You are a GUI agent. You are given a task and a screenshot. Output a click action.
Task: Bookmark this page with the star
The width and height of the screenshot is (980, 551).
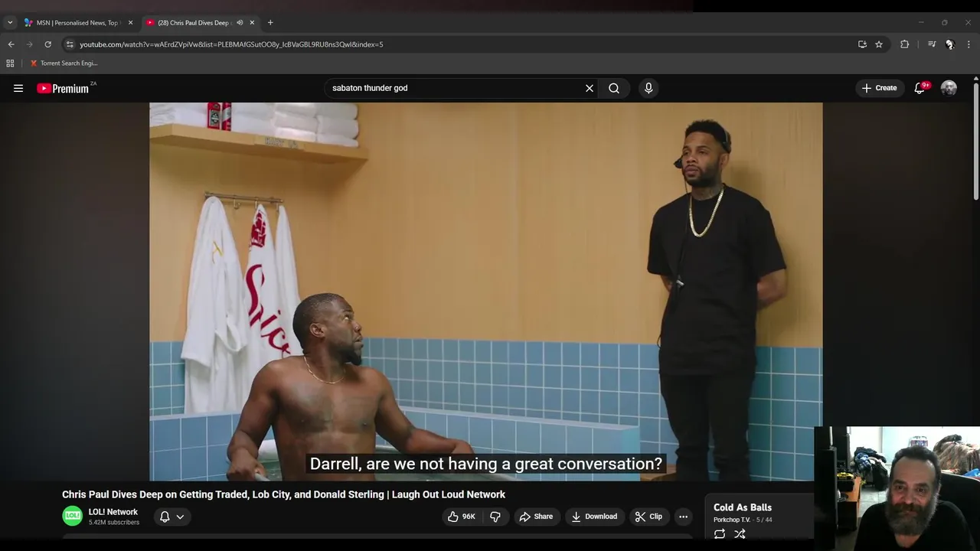click(x=879, y=44)
